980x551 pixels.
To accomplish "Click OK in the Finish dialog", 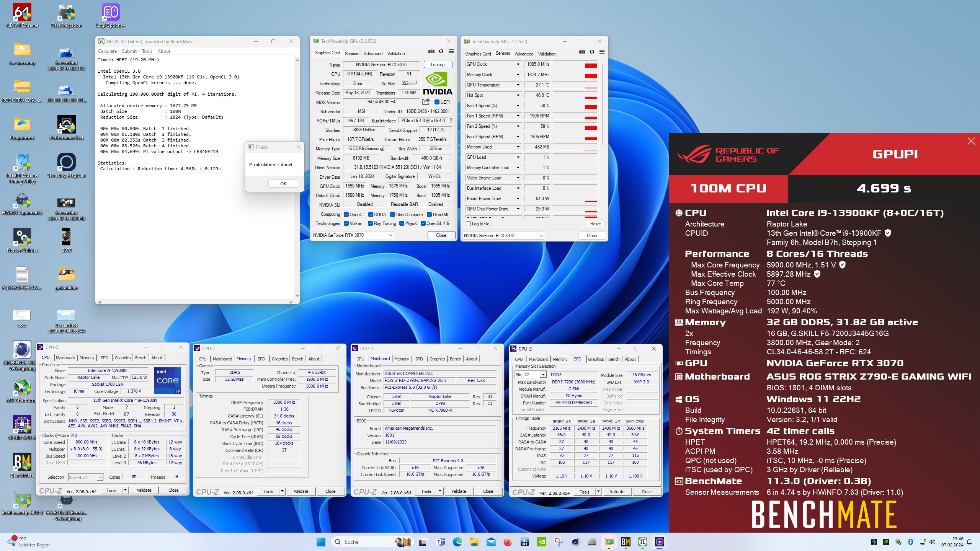I will (283, 184).
